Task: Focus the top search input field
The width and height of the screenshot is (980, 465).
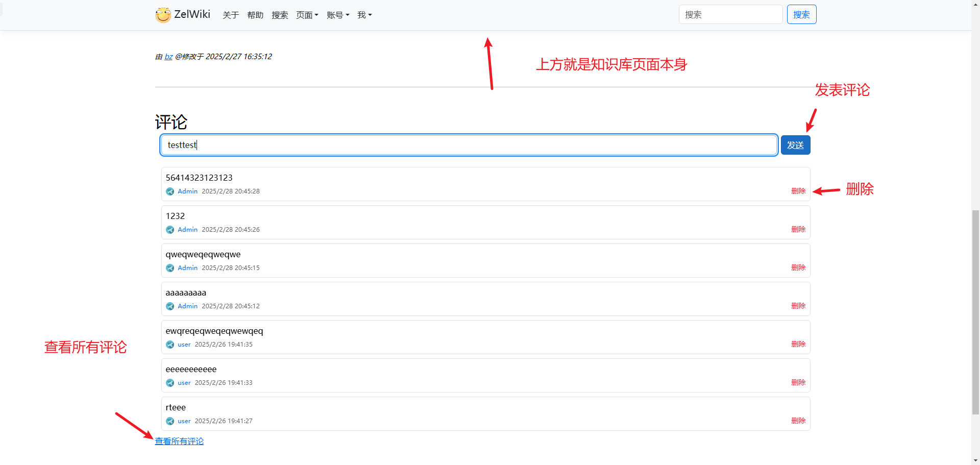Action: coord(730,14)
